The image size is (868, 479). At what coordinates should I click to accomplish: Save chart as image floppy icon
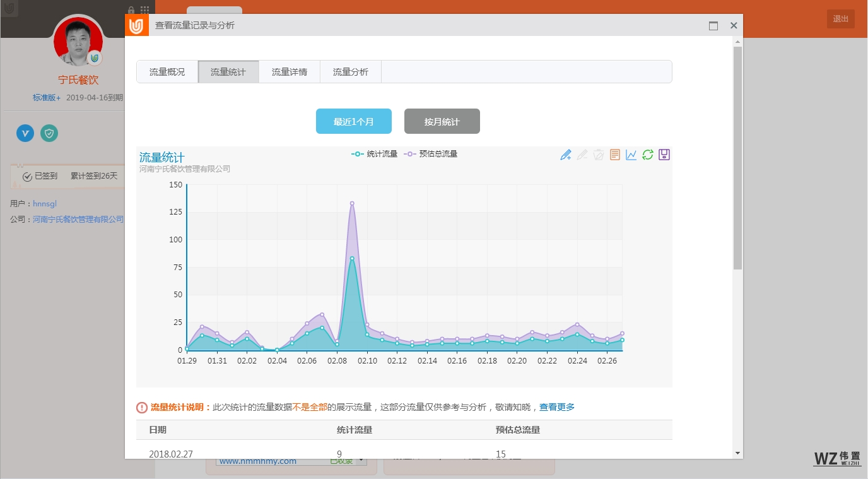point(664,155)
